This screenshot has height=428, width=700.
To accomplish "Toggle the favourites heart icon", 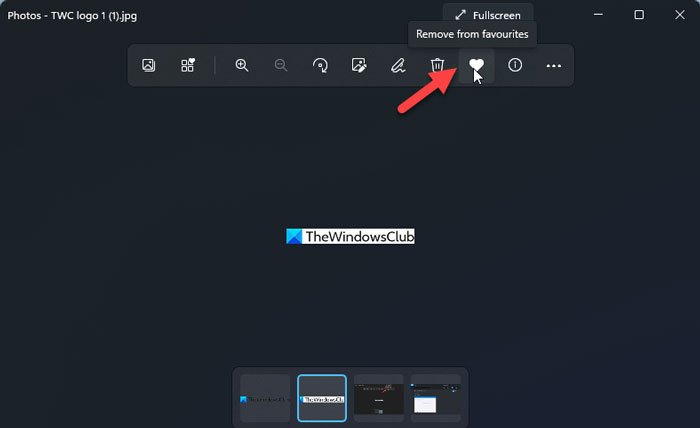I will [476, 66].
